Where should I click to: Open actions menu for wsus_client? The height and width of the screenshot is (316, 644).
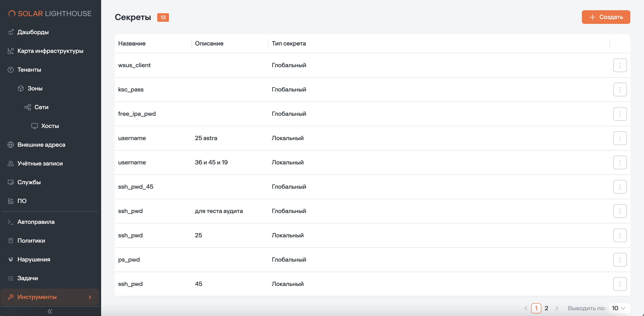(x=620, y=65)
